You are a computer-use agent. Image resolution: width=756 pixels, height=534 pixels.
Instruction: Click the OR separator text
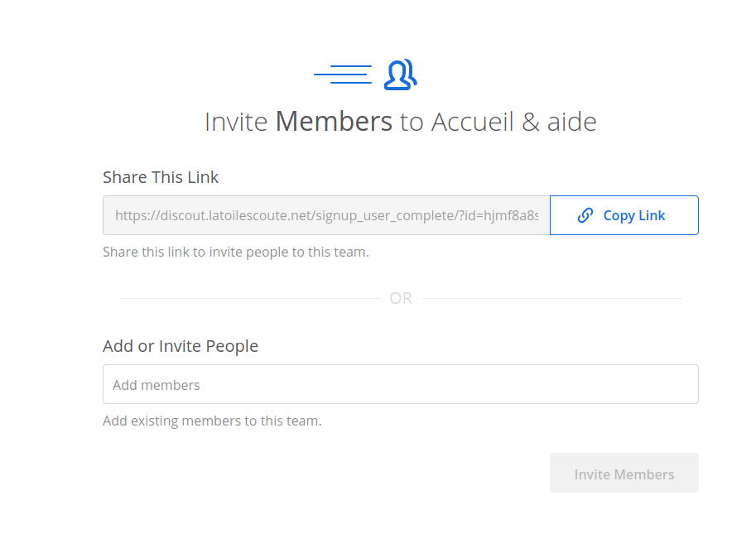[401, 298]
